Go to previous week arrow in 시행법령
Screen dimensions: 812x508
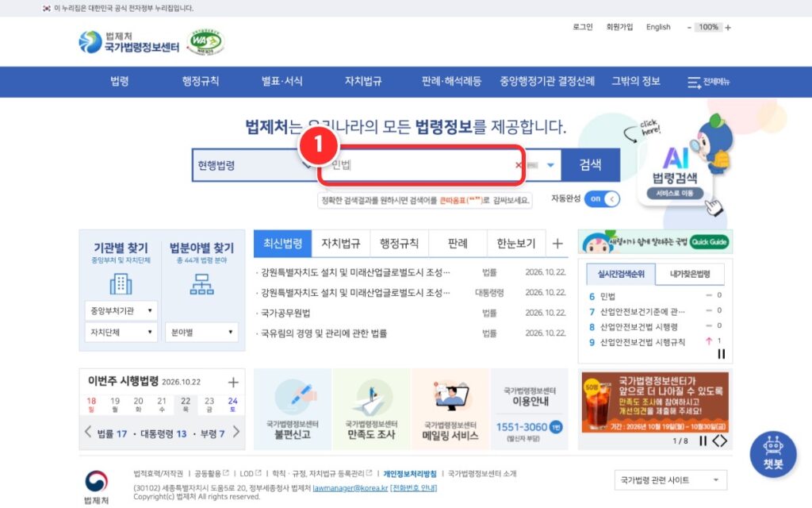87,431
